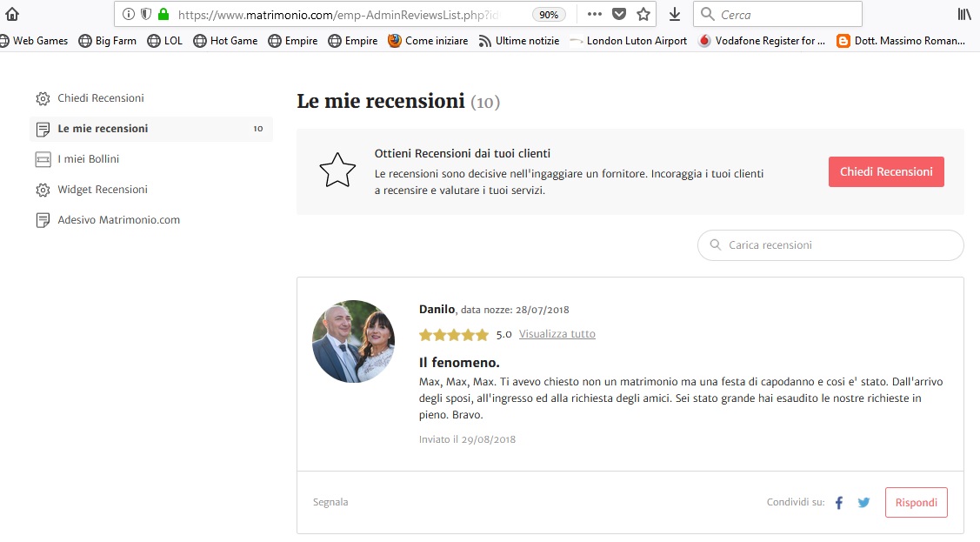Click the green padlock site security icon
The image size is (980, 542).
(163, 15)
